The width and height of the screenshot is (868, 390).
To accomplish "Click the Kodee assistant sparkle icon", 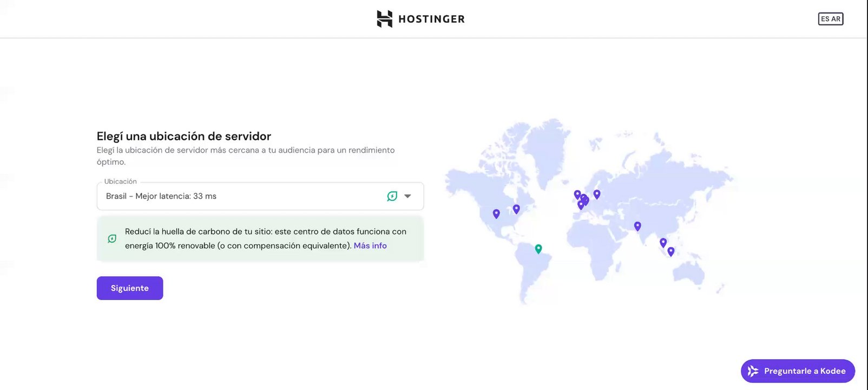I will pos(753,371).
